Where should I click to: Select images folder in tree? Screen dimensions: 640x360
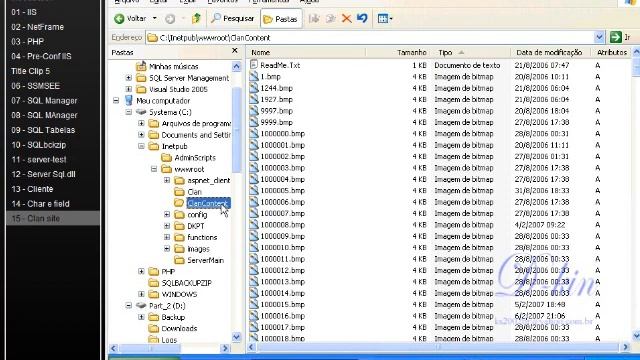click(x=198, y=249)
